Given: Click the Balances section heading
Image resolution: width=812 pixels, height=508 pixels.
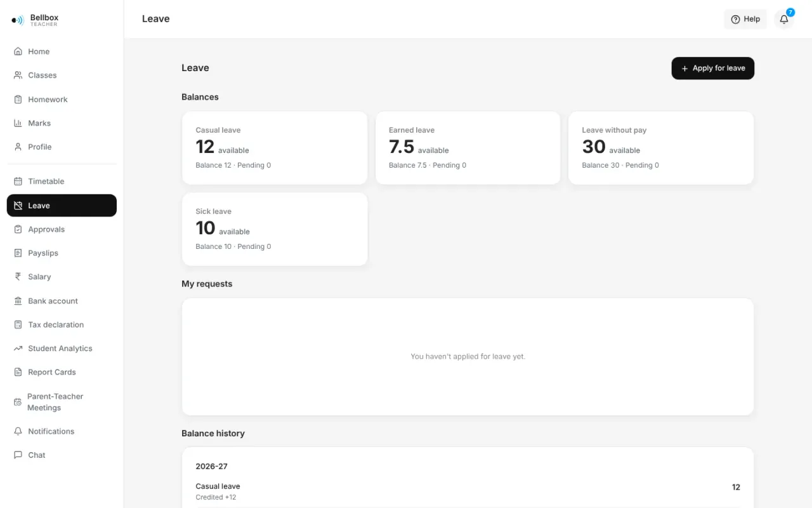Looking at the screenshot, I should pos(200,97).
